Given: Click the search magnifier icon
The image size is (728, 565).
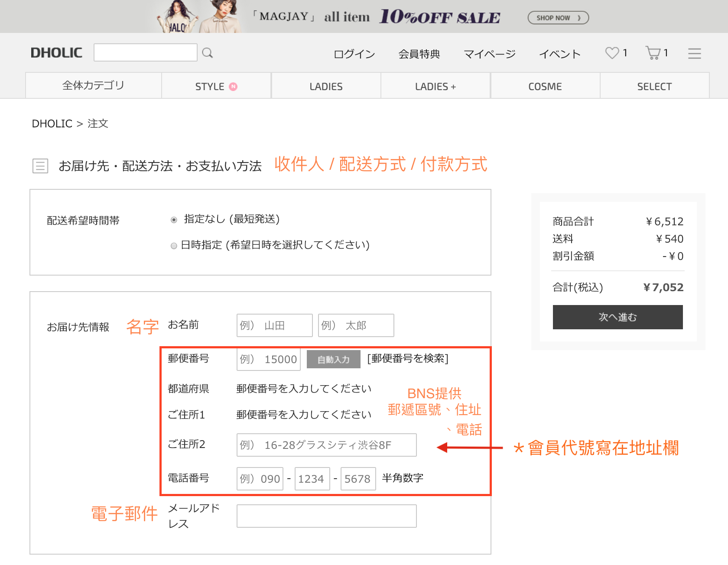Looking at the screenshot, I should click(x=208, y=53).
